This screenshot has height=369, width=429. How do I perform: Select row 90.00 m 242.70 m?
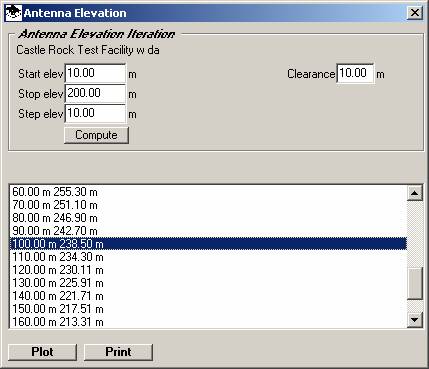click(208, 231)
